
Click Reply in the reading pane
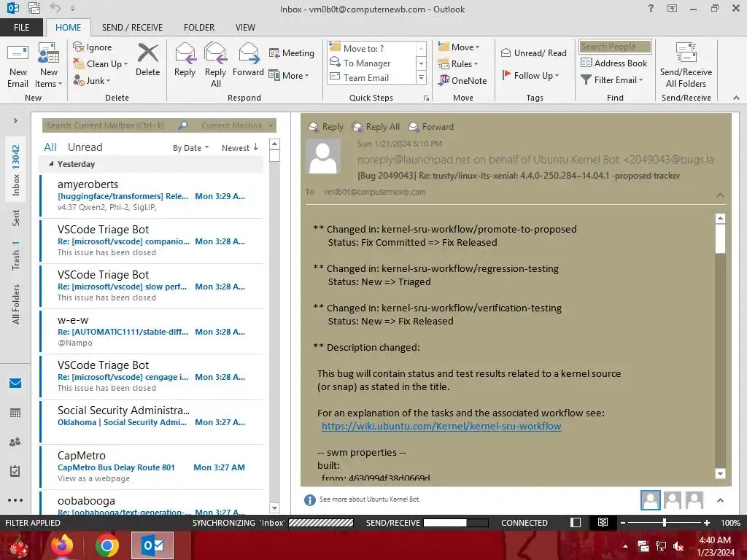tap(326, 127)
